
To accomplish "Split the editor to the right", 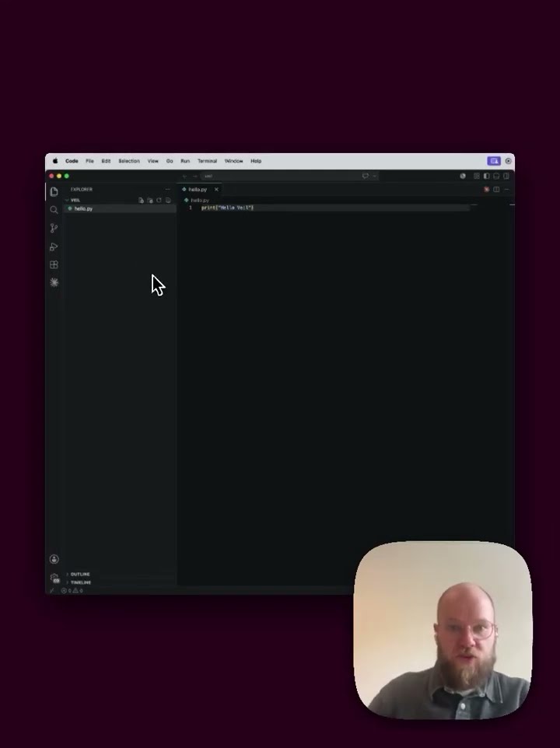I will [496, 190].
